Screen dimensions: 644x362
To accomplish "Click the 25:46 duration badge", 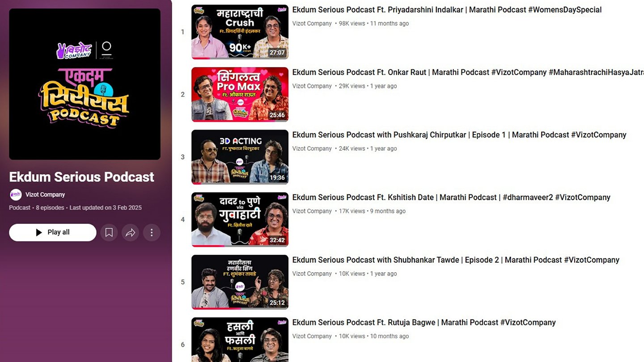I will point(277,115).
